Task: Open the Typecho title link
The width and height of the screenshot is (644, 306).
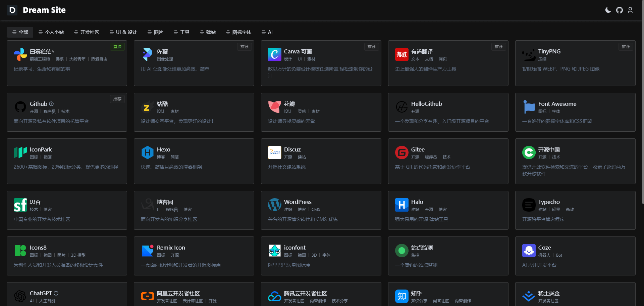Action: click(x=549, y=202)
